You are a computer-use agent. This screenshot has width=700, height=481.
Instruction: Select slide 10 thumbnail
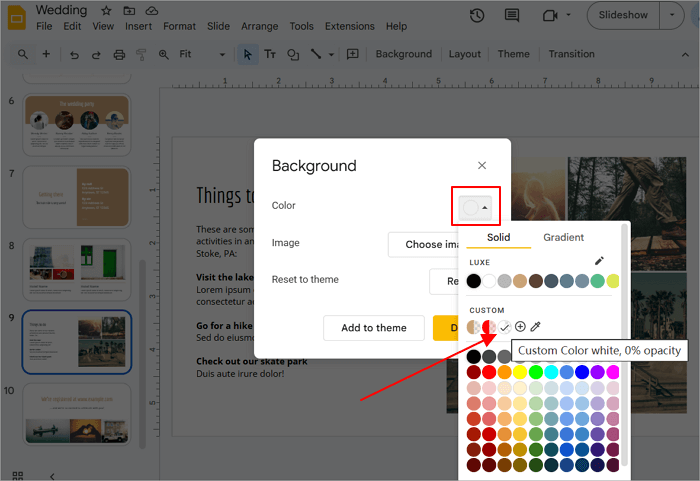[x=77, y=414]
